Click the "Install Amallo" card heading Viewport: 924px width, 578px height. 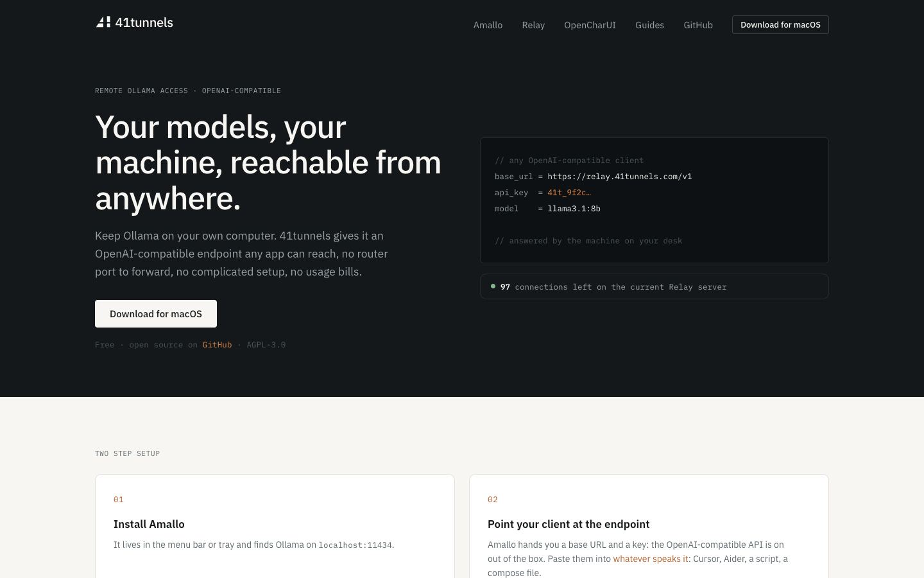149,524
